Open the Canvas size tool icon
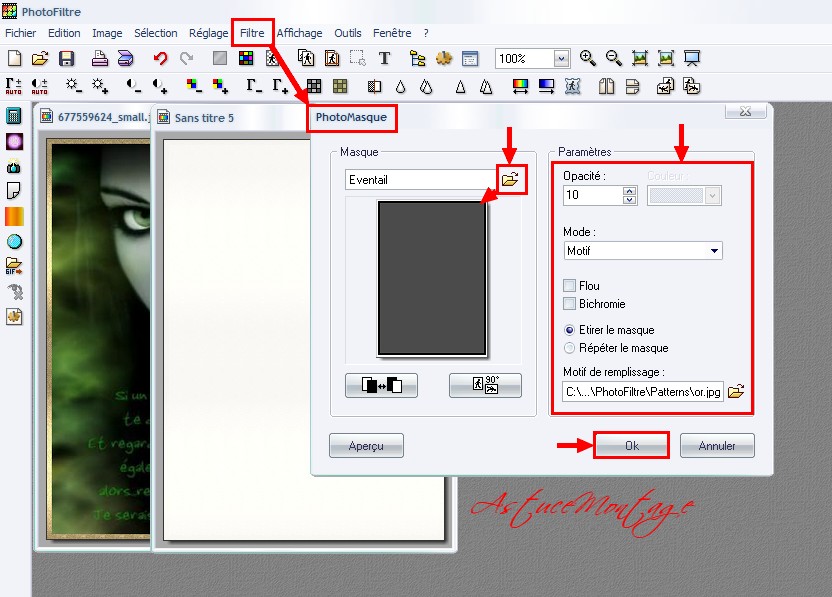832x597 pixels. [332, 58]
